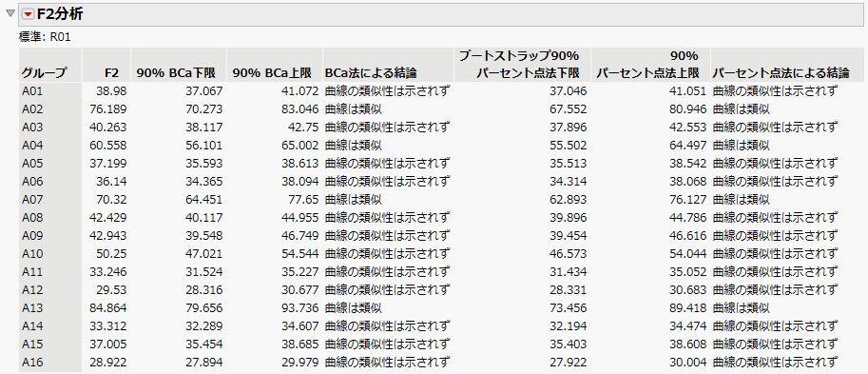Click F2 value 70.32
The image size is (868, 374).
[112, 200]
